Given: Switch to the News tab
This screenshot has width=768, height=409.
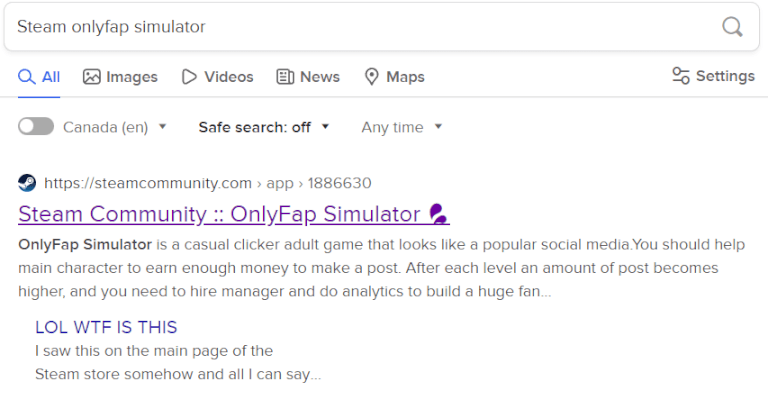Looking at the screenshot, I should pyautogui.click(x=308, y=77).
